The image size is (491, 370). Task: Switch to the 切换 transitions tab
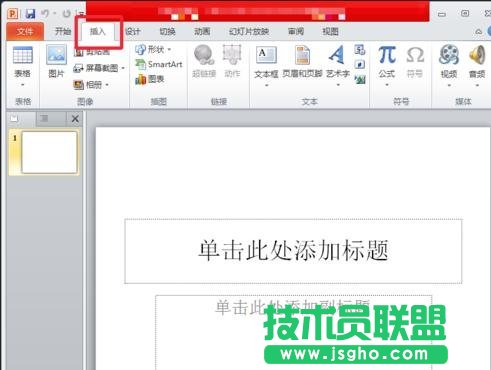click(167, 32)
